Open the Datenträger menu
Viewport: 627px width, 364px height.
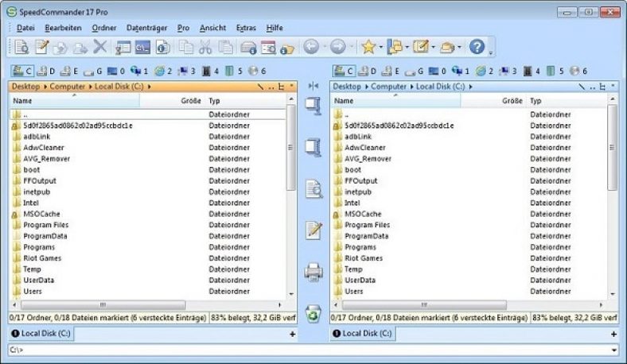pos(146,28)
